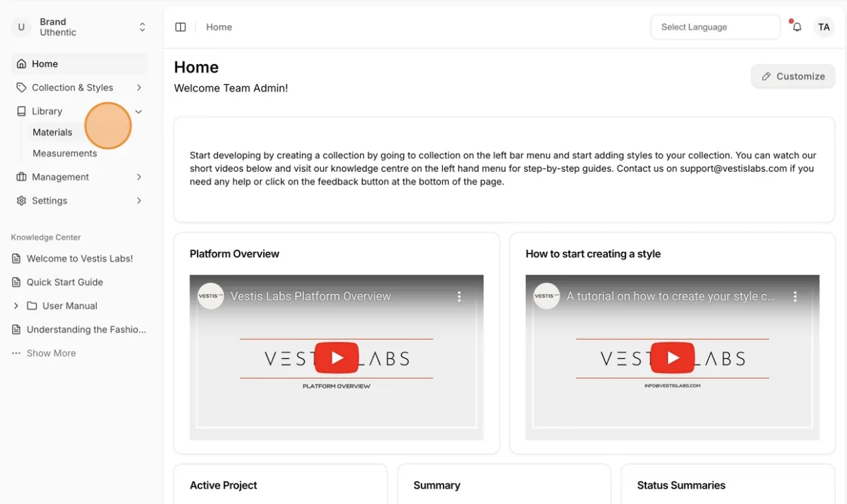Image resolution: width=847 pixels, height=504 pixels.
Task: Click the Welcome Team Admin! text
Action: point(231,88)
